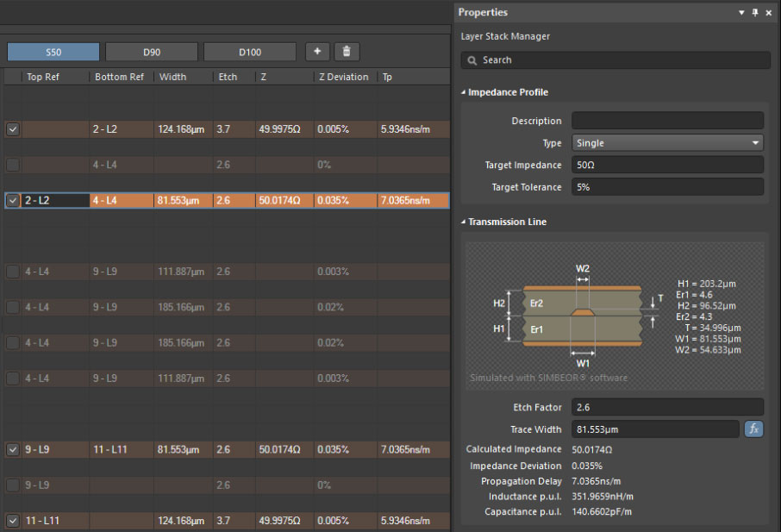Click the search magnifier icon in Properties
The width and height of the screenshot is (781, 532).
point(472,60)
